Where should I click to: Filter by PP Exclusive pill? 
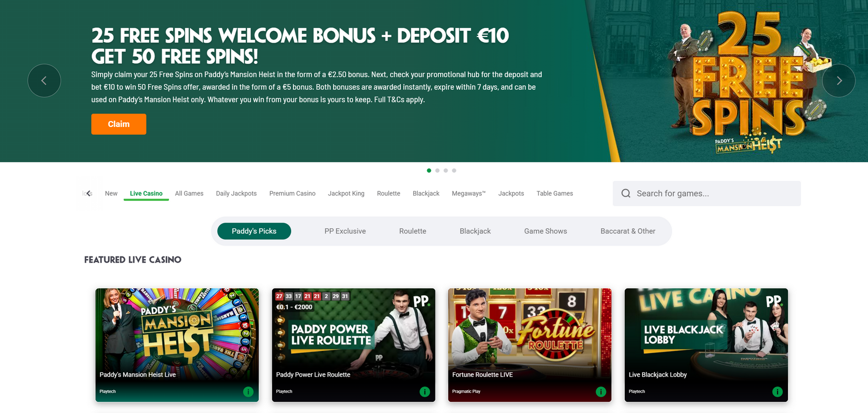tap(345, 231)
